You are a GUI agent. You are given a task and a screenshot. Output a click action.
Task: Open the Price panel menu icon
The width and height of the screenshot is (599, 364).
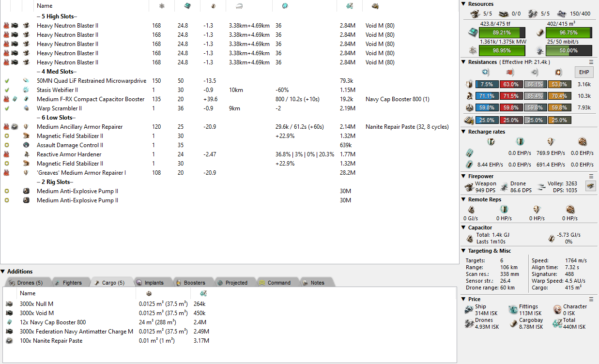(x=591, y=299)
